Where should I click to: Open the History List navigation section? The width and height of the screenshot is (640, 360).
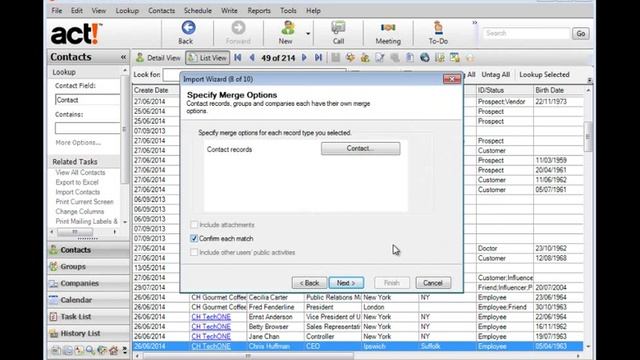click(x=88, y=333)
